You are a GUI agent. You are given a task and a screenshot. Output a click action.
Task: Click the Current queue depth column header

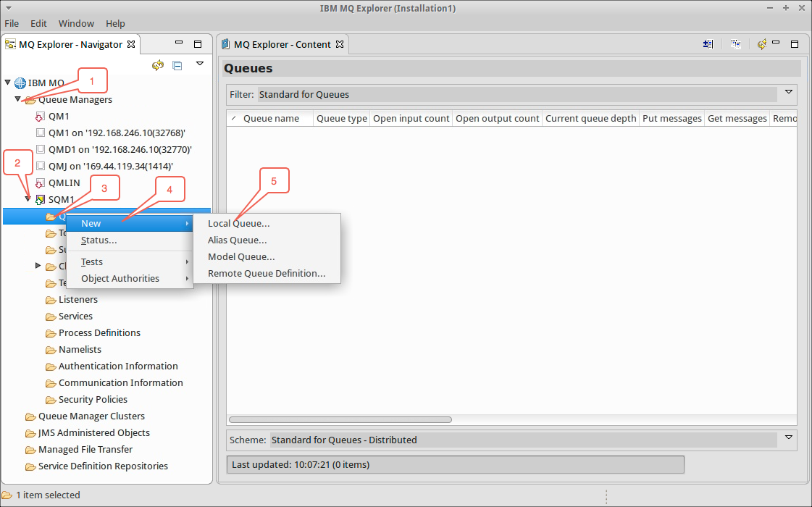(x=590, y=119)
